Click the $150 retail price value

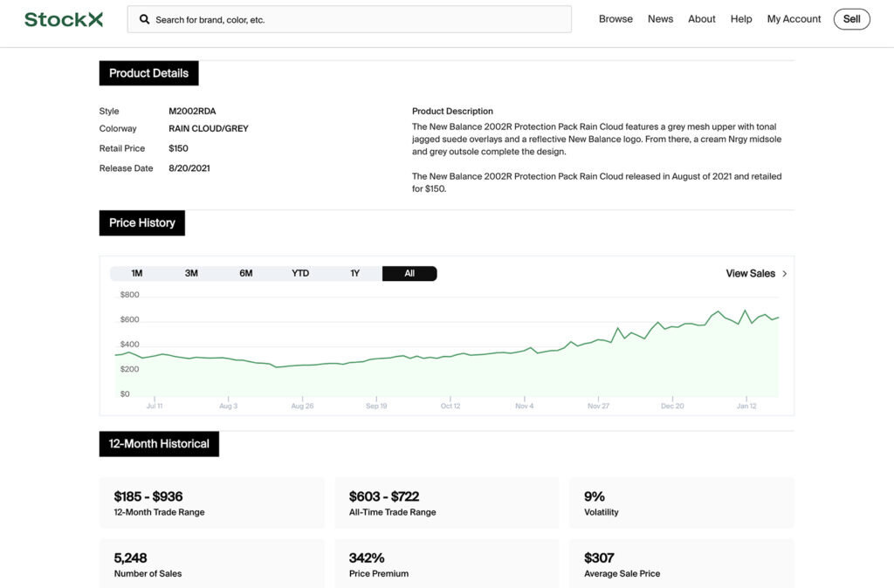click(x=178, y=148)
